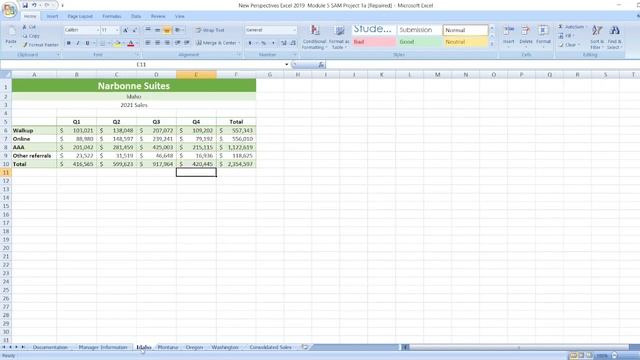This screenshot has height=360, width=640.
Task: Increase decimal places
Action: tap(284, 43)
